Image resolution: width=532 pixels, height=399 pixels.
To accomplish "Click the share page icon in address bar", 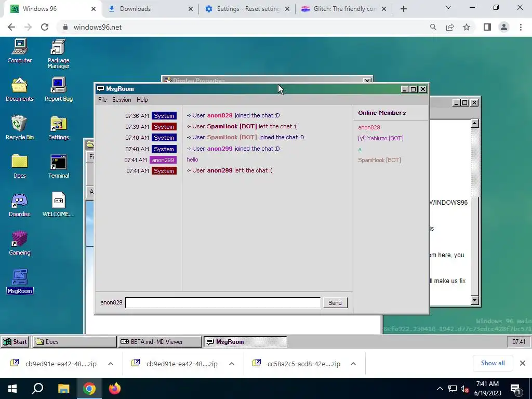I will pos(450,27).
